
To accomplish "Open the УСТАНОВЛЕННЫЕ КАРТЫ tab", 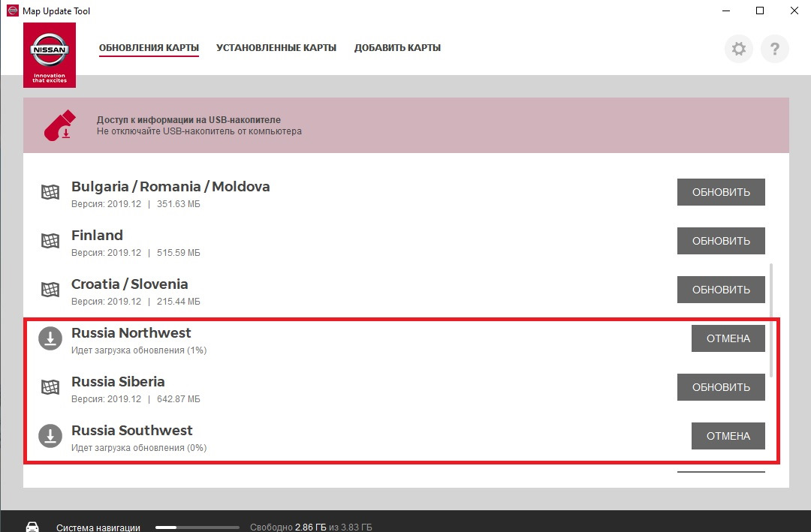I will click(276, 47).
